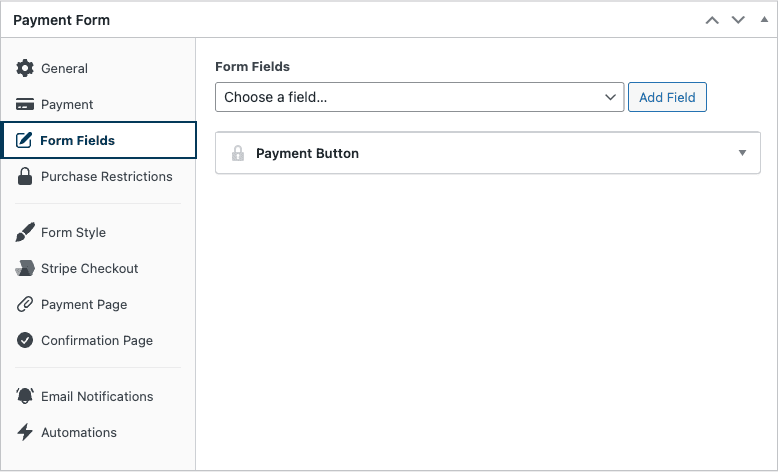Viewport: 778px width, 472px height.
Task: Click the Payment Button field title
Action: tap(307, 153)
